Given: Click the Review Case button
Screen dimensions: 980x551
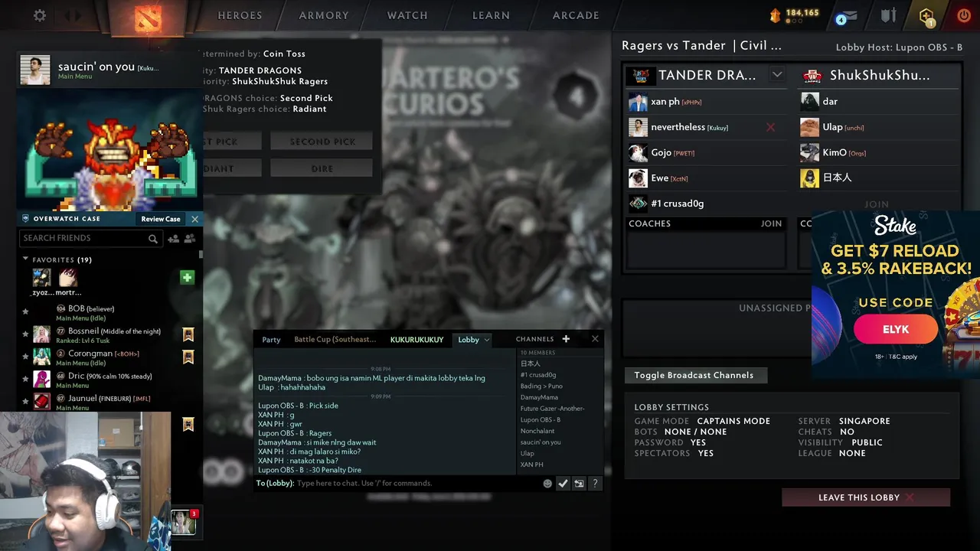Looking at the screenshot, I should [x=161, y=219].
